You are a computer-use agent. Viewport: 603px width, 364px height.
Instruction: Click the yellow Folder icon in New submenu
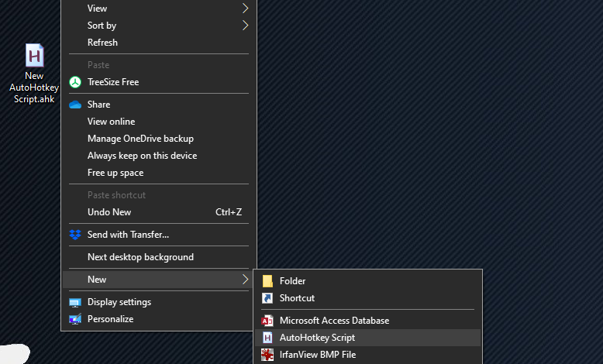pyautogui.click(x=267, y=281)
